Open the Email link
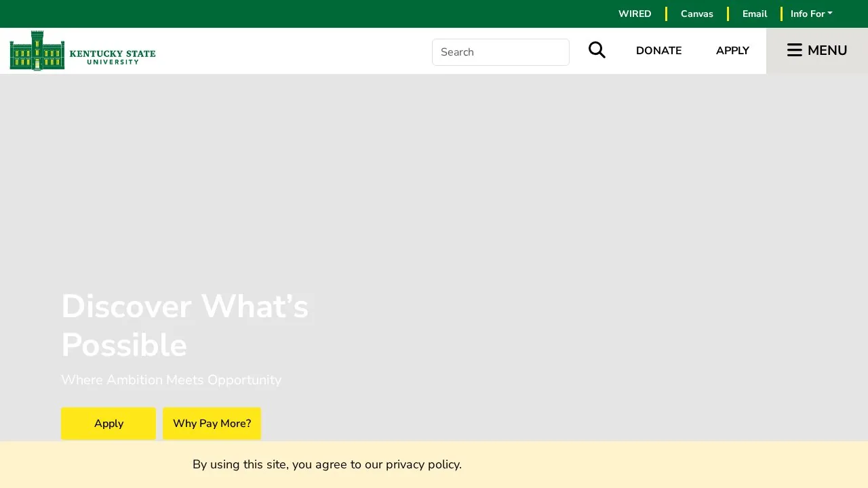 755,14
